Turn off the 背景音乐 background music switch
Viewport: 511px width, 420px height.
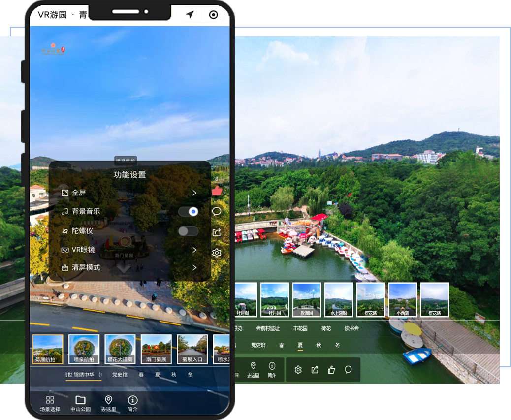pos(188,211)
